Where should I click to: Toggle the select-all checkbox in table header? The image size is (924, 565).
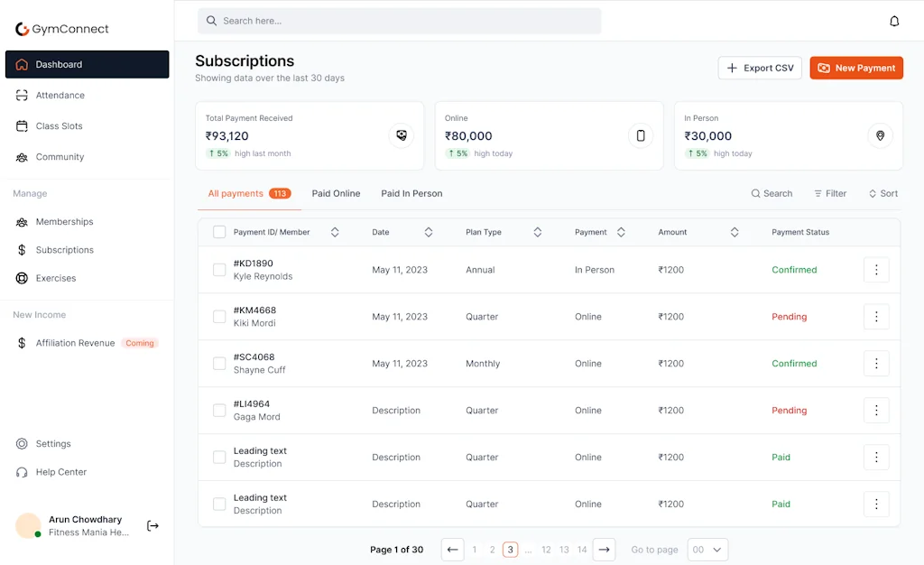coord(219,232)
